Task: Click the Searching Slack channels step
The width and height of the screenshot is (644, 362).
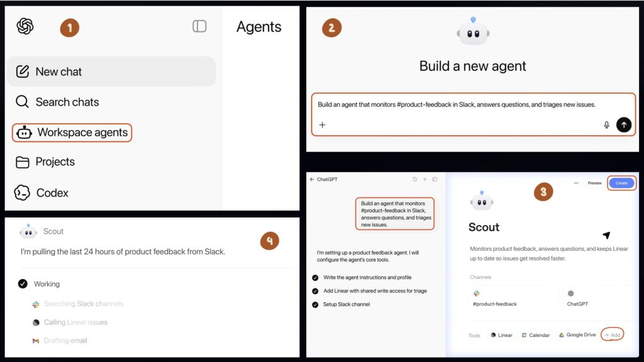Action: pyautogui.click(x=78, y=304)
